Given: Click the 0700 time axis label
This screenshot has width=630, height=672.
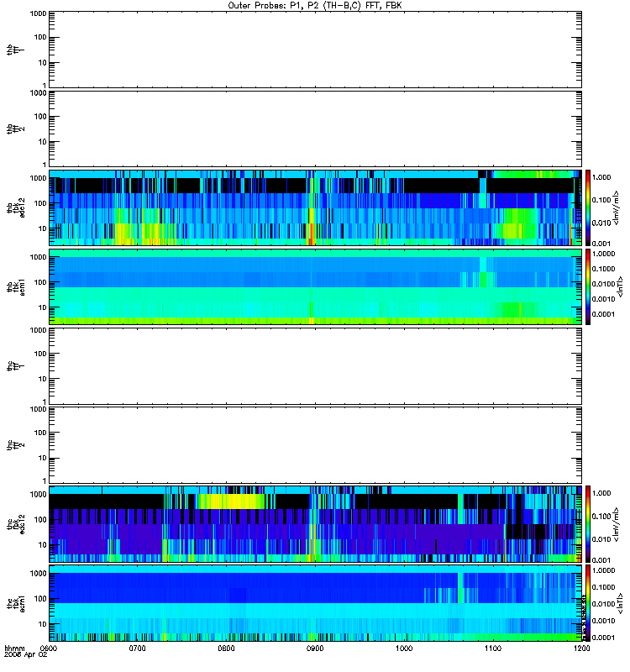Looking at the screenshot, I should pos(138,648).
